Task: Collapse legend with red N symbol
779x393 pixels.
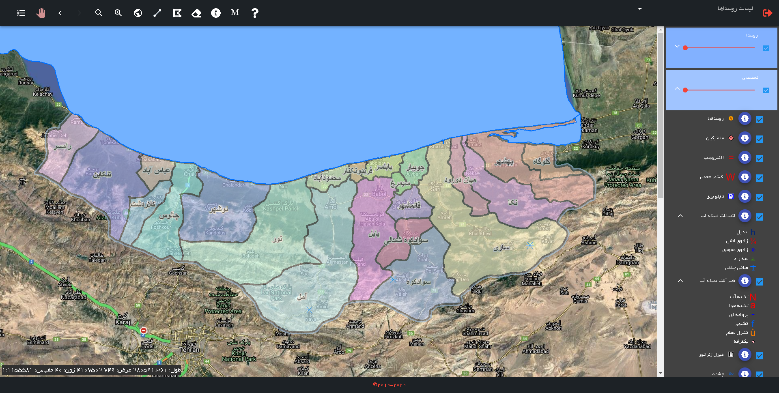Action: click(x=681, y=281)
